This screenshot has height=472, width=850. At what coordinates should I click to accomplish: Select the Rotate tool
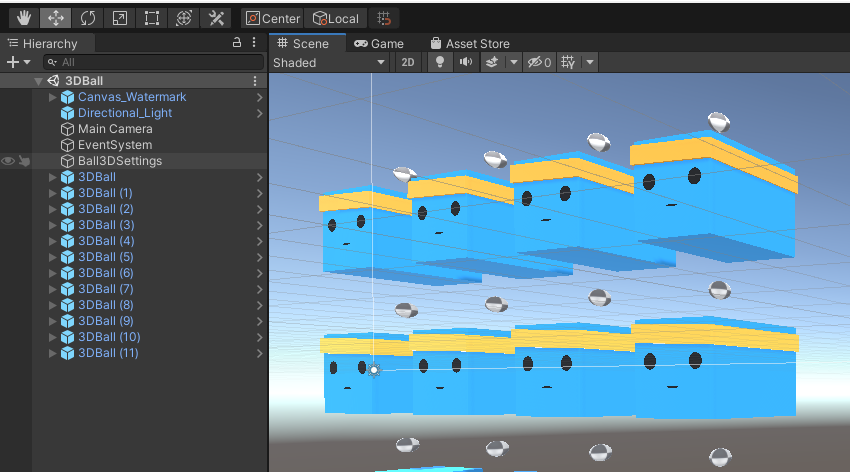88,18
